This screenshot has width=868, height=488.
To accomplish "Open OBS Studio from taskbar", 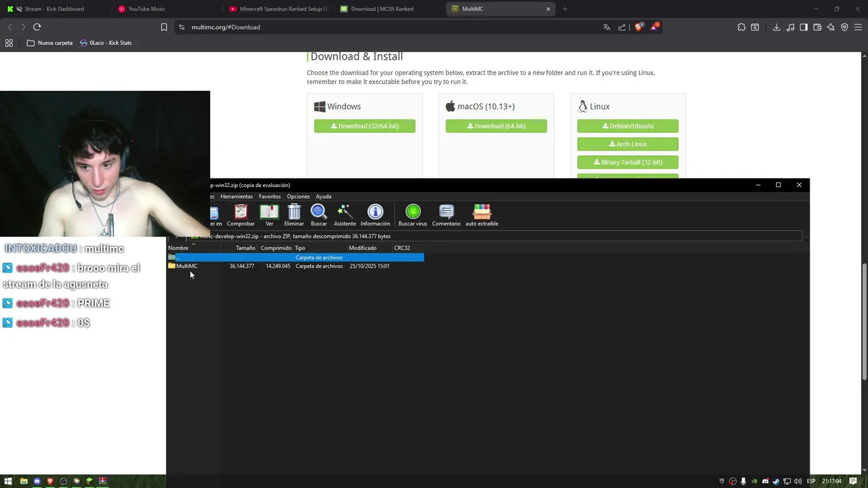I will pyautogui.click(x=63, y=481).
